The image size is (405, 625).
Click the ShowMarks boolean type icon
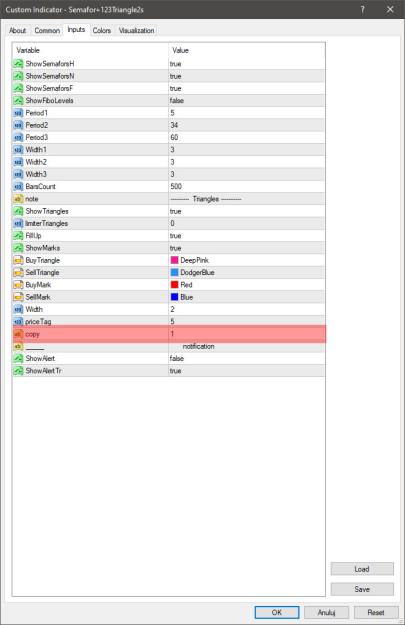click(18, 248)
